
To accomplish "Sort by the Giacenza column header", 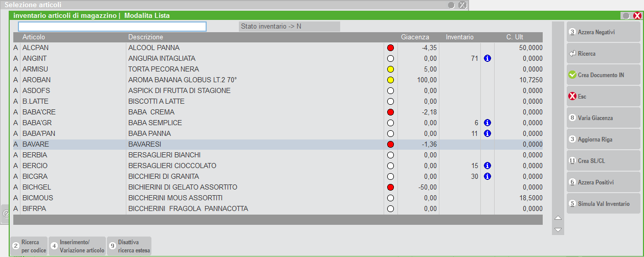I will [414, 37].
